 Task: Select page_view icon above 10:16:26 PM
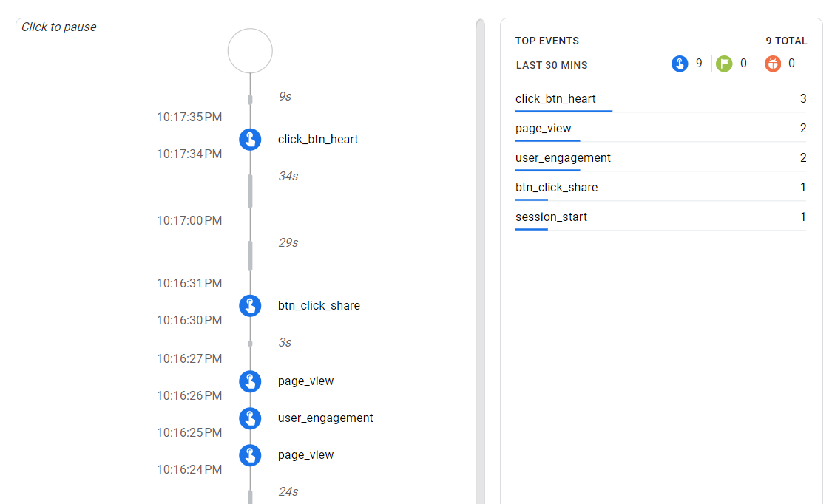point(250,381)
